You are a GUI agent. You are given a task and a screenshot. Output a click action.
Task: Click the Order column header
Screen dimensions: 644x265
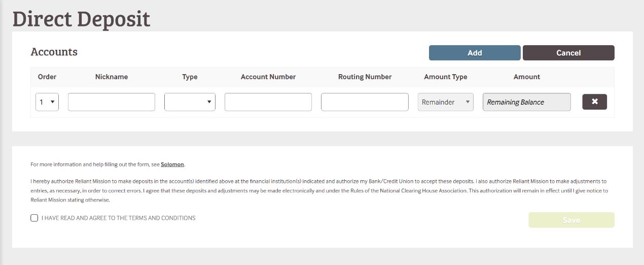click(47, 77)
